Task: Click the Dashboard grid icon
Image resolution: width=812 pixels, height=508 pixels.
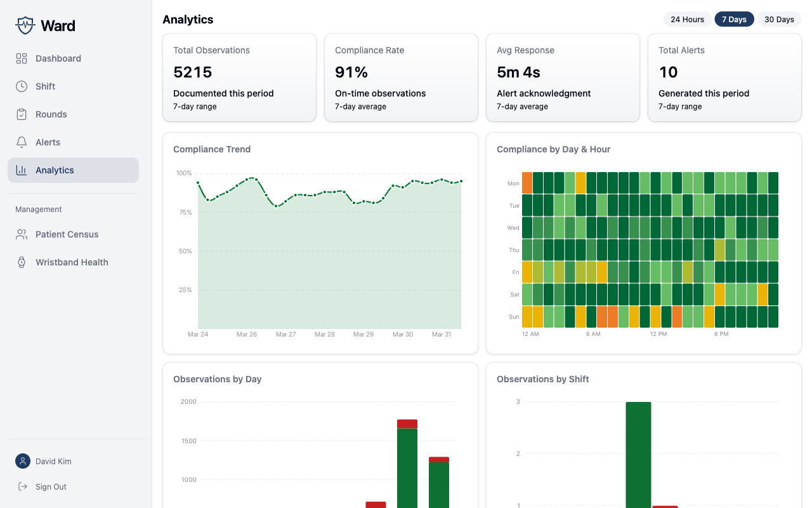Action: 22,58
